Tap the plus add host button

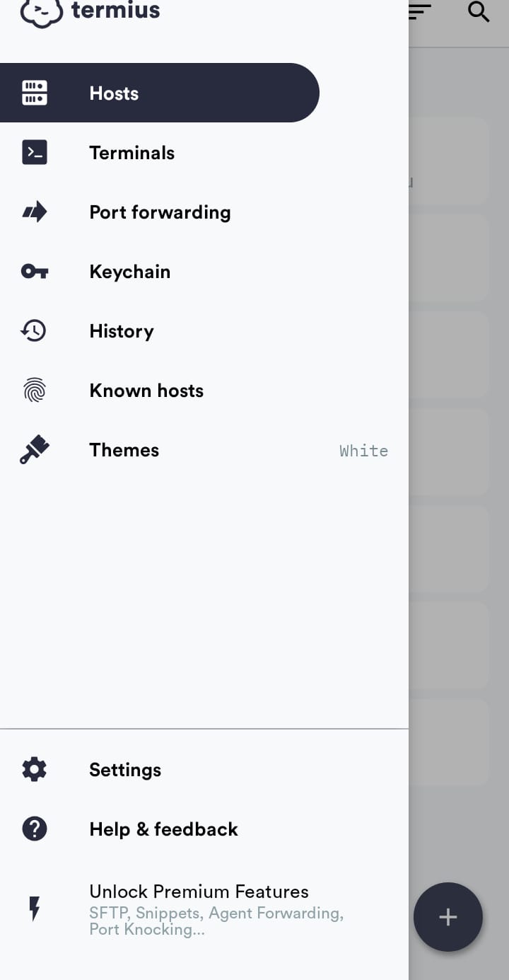click(x=448, y=917)
